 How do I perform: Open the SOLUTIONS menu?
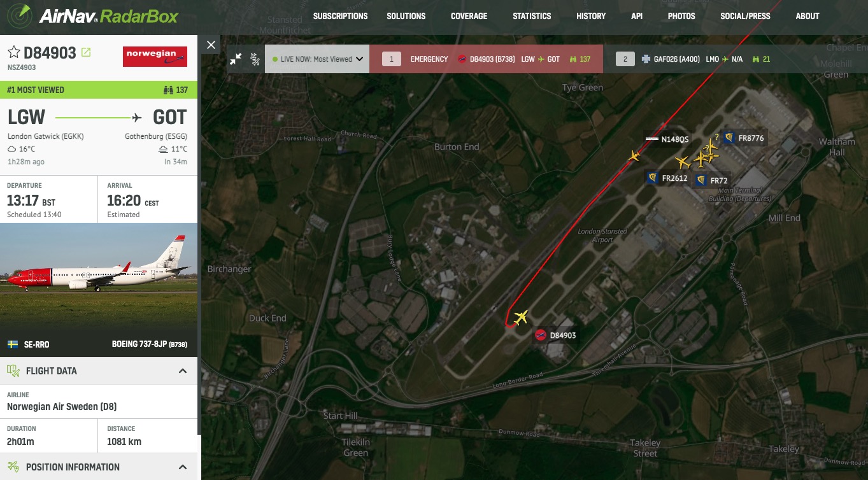(406, 16)
